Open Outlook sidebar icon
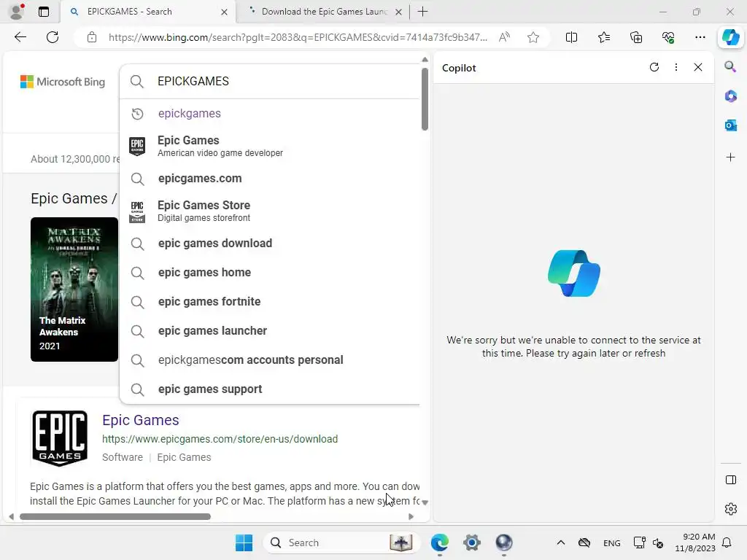This screenshot has width=747, height=560. coord(730,125)
